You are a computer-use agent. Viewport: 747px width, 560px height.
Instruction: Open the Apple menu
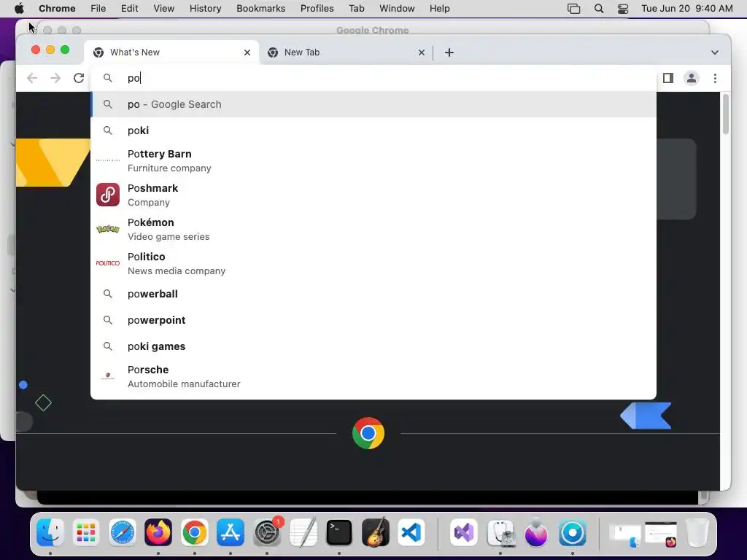coord(19,9)
